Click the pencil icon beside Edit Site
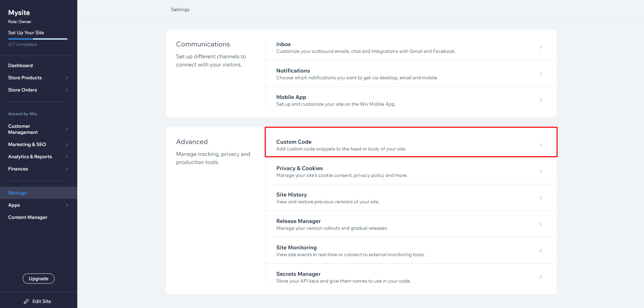644x308 pixels. coord(26,301)
